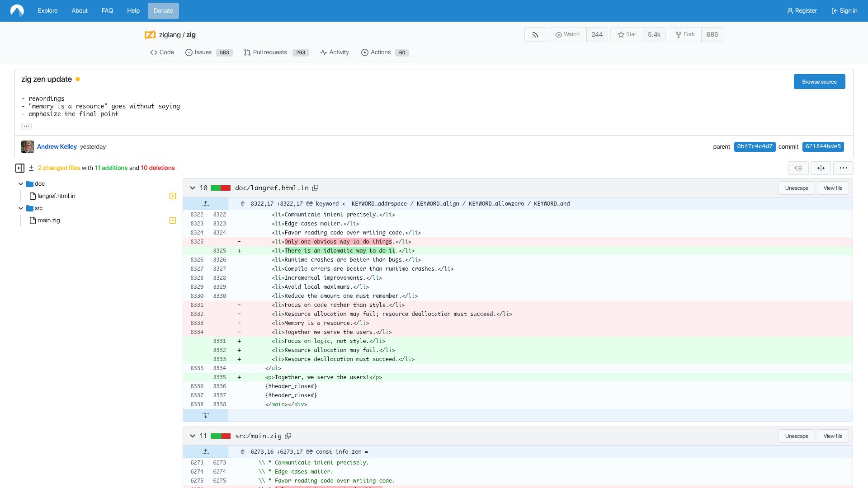Screen dimensions: 868x488
Task: Star the zig repository
Action: (627, 35)
